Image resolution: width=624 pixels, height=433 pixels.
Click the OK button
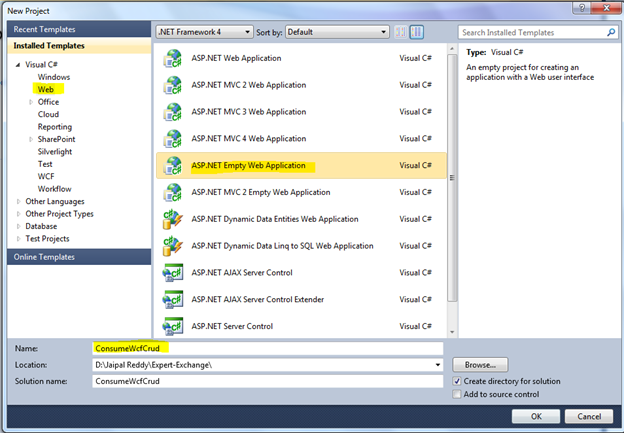pos(536,416)
